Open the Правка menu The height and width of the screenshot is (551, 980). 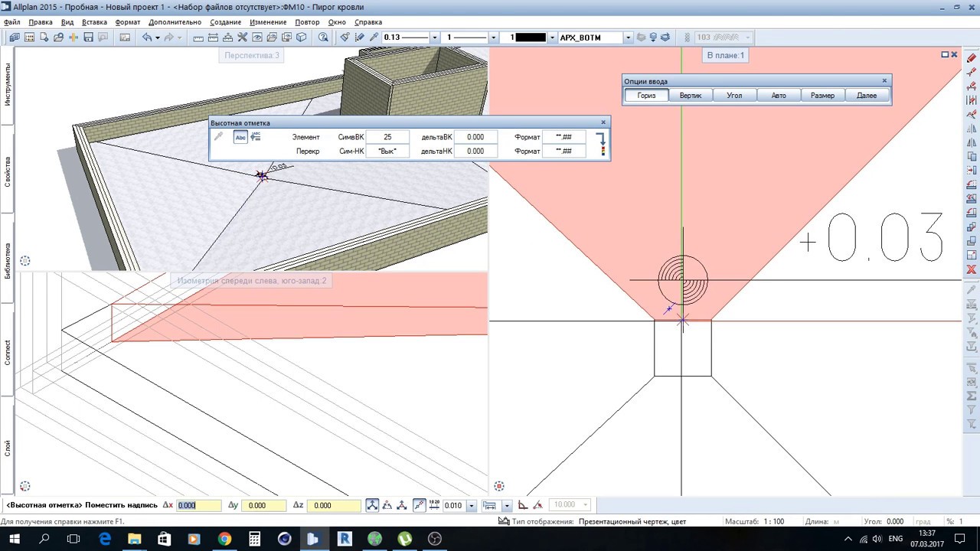click(41, 22)
